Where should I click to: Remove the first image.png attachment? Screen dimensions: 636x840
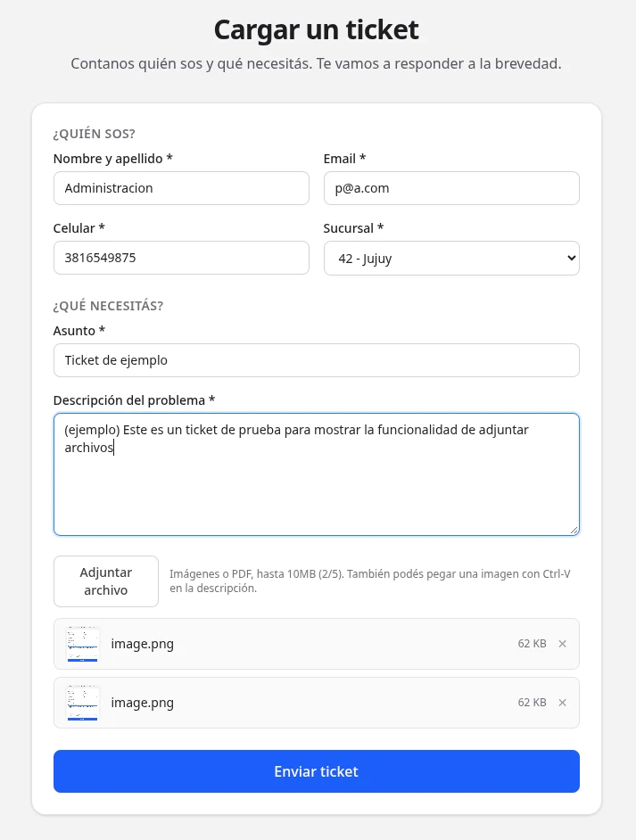[x=562, y=644]
